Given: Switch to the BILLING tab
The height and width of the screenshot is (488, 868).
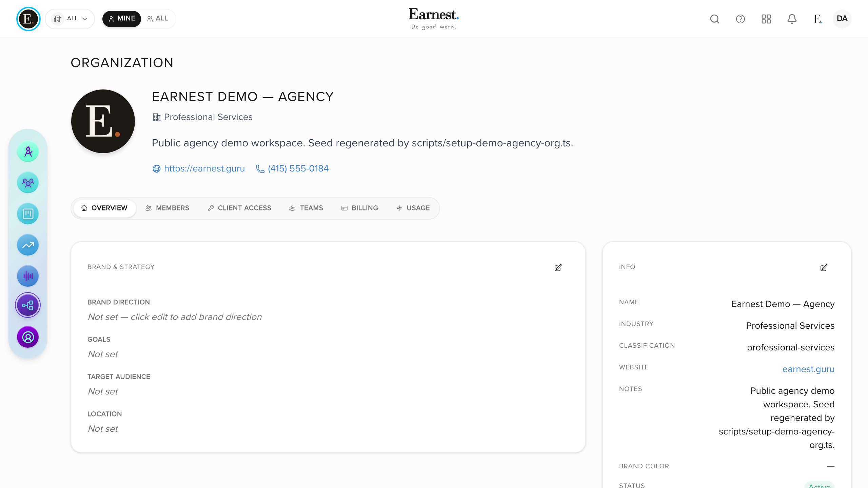Looking at the screenshot, I should click(x=360, y=208).
